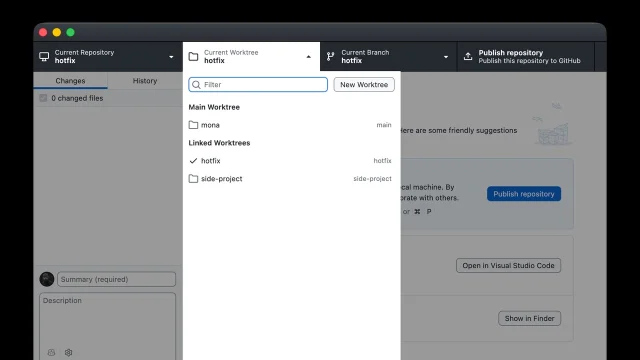Viewport: 640px width, 360px height.
Task: Toggle the 0 changed files checkbox
Action: point(43,98)
